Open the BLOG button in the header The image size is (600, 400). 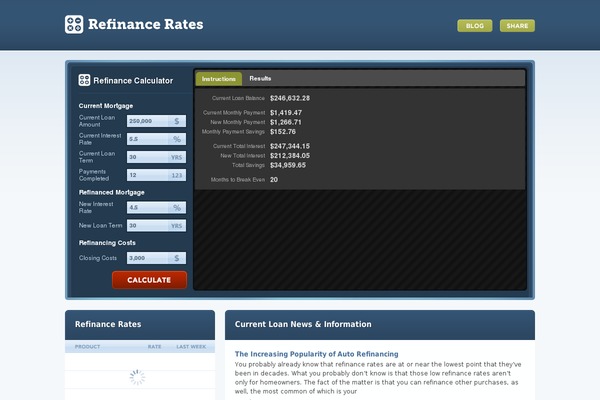tap(474, 26)
